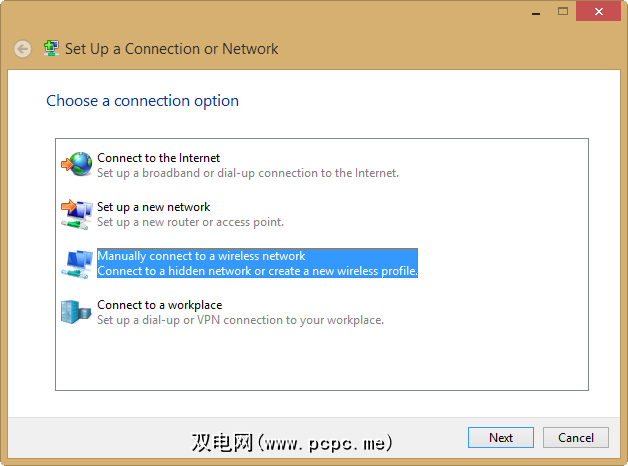Pick the "Connect to a workplace" option
Image resolution: width=628 pixels, height=466 pixels.
tap(159, 305)
